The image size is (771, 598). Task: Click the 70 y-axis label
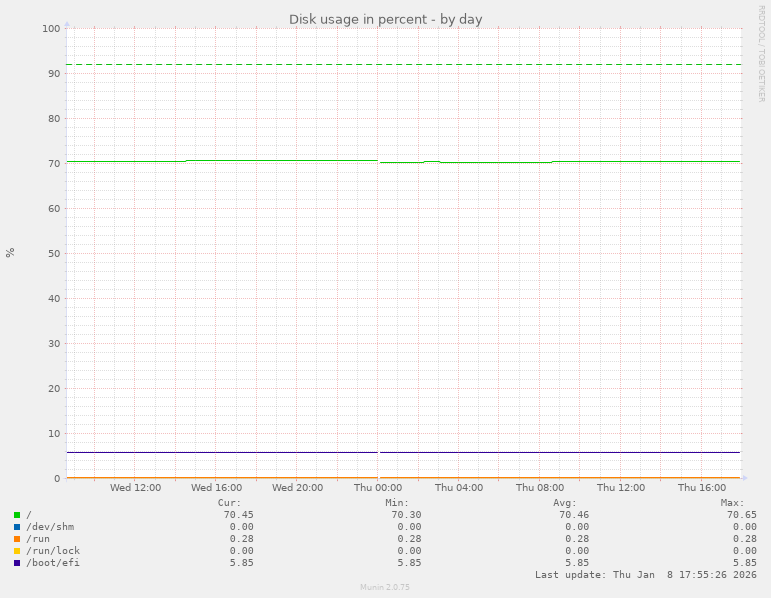click(x=54, y=163)
